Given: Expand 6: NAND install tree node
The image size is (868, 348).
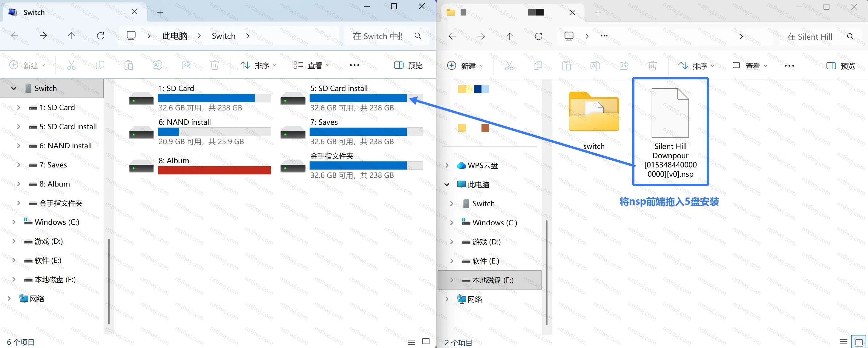Looking at the screenshot, I should tap(19, 146).
